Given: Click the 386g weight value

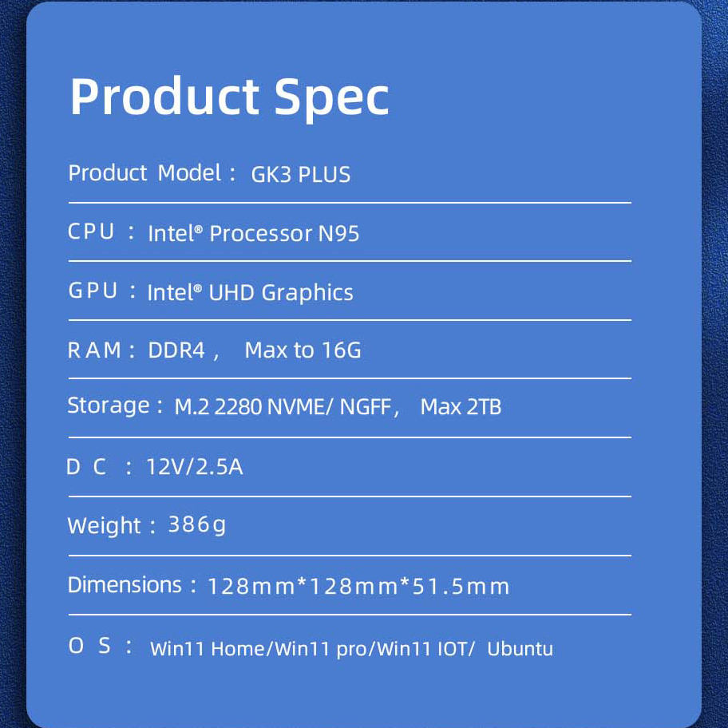Looking at the screenshot, I should click(x=197, y=525).
